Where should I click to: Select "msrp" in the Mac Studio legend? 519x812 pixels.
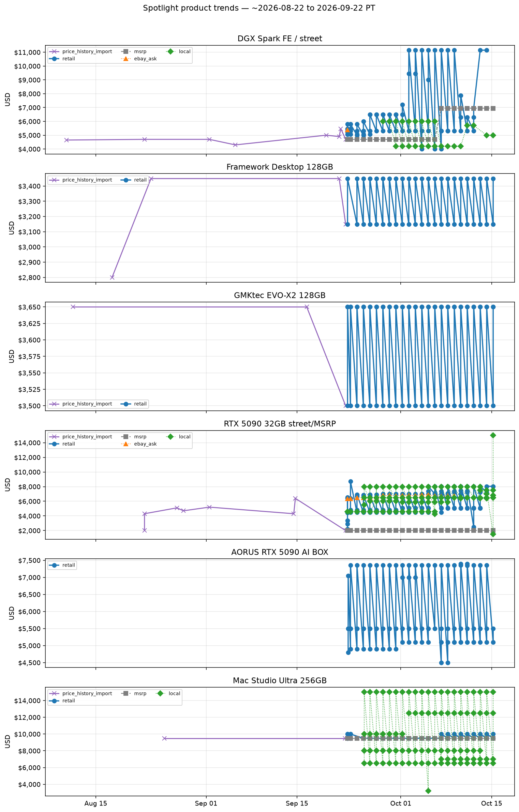tap(140, 693)
